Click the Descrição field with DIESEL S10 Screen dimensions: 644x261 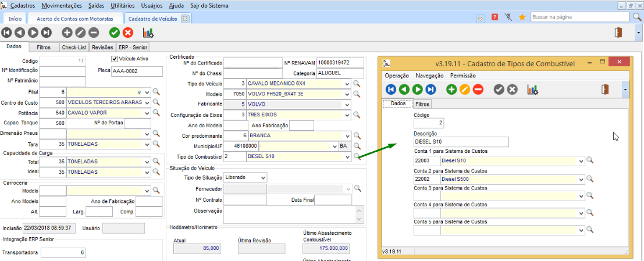point(461,141)
